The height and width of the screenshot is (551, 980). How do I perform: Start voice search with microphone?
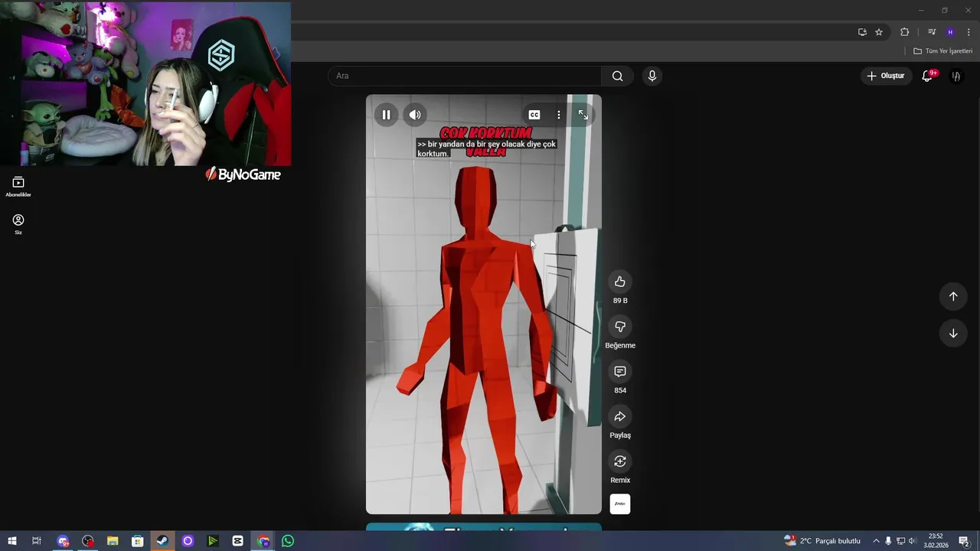pos(652,76)
